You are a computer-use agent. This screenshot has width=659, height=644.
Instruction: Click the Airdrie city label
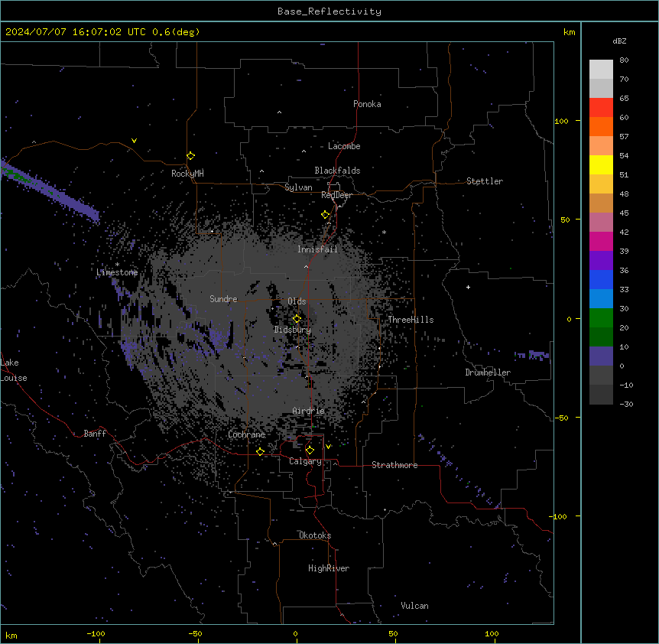(x=309, y=411)
